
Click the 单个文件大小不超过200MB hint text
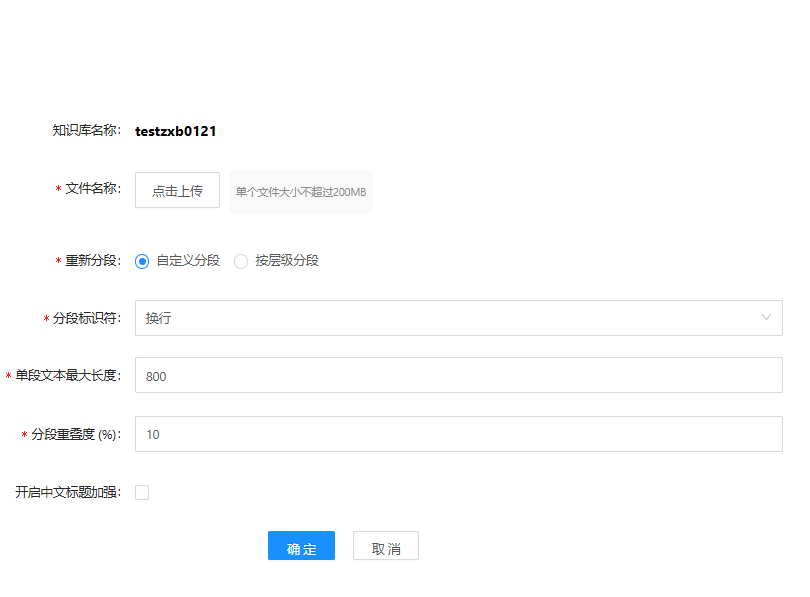tap(300, 191)
